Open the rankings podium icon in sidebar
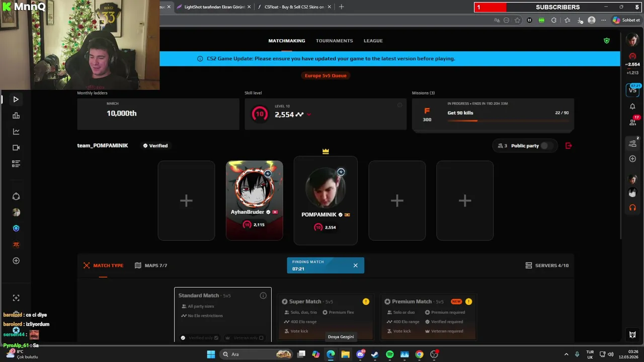The image size is (644, 362). point(16,116)
